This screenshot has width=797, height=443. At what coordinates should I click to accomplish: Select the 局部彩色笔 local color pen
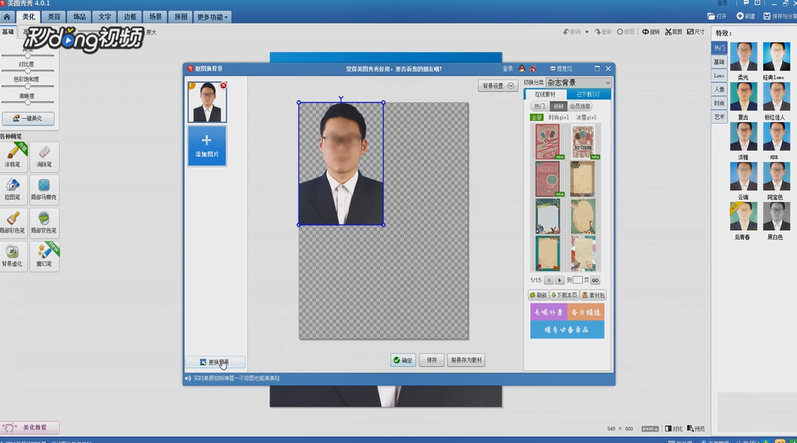(13, 223)
